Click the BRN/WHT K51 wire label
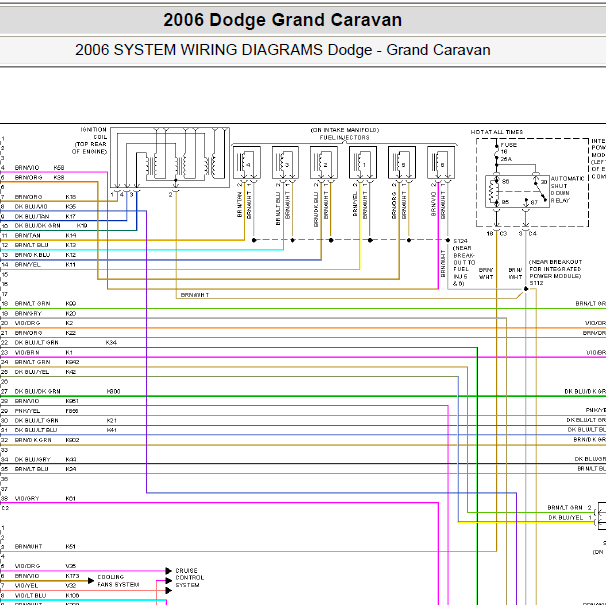 coord(45,547)
